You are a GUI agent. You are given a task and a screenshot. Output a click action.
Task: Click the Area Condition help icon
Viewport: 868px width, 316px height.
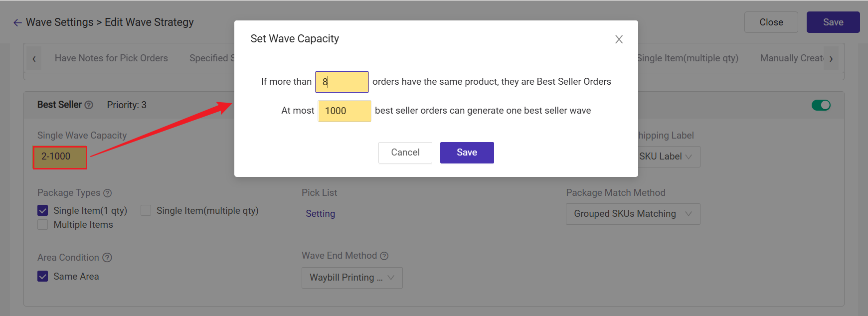coord(107,258)
